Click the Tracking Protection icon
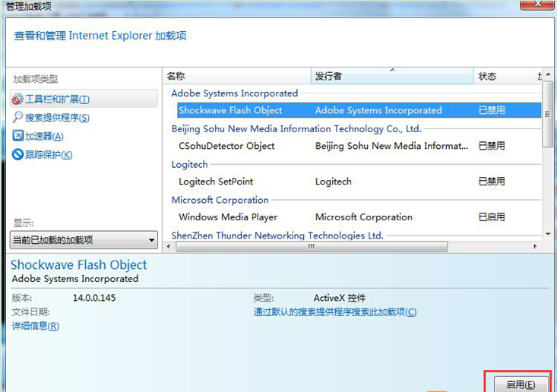 [18, 155]
